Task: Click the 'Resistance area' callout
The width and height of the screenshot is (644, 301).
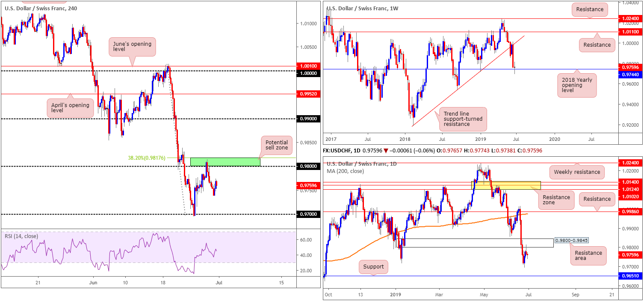Action: [x=588, y=256]
